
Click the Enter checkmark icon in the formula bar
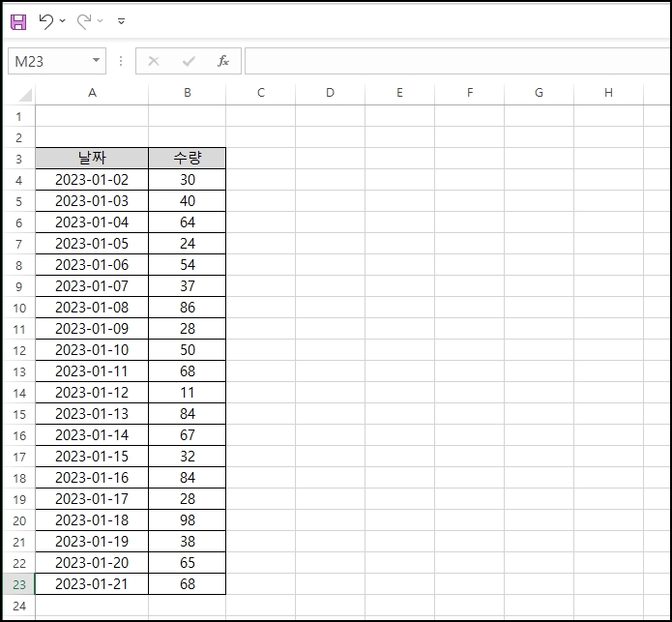[189, 61]
